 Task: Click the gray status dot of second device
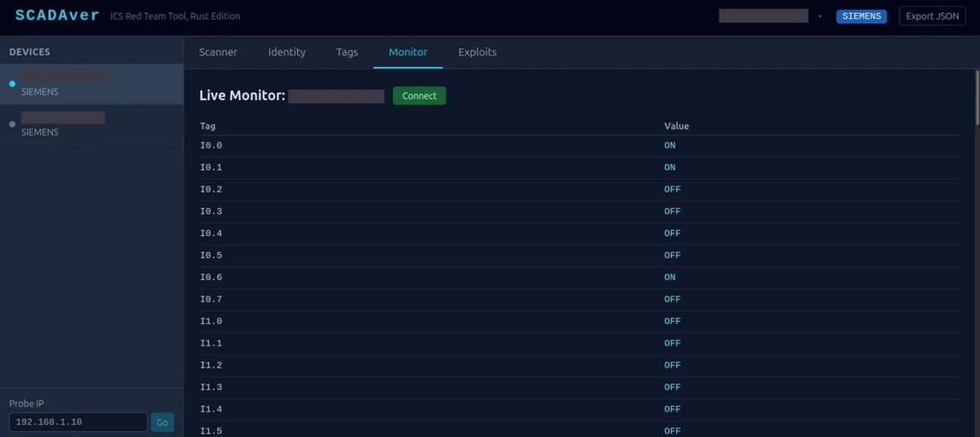pos(12,124)
